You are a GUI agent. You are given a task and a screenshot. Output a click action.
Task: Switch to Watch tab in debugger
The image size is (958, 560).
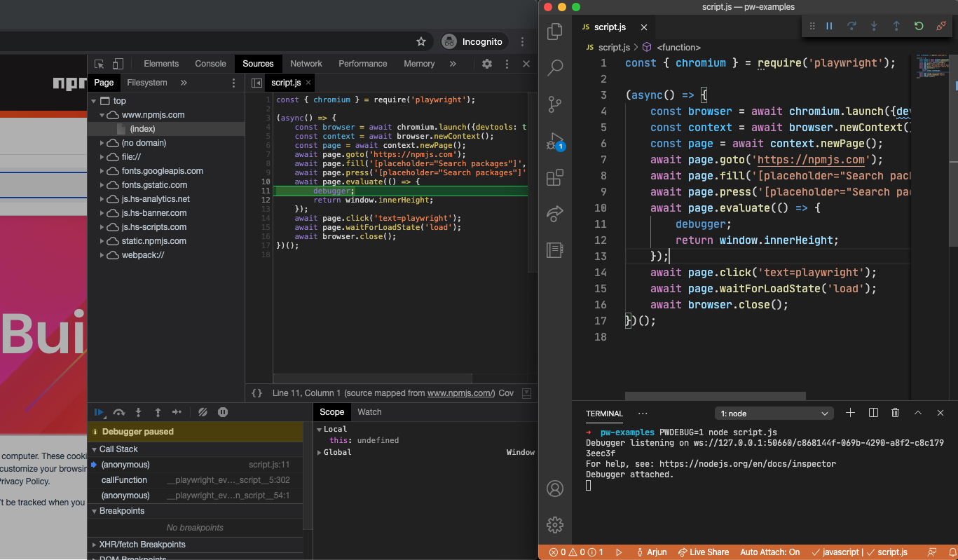tap(369, 412)
